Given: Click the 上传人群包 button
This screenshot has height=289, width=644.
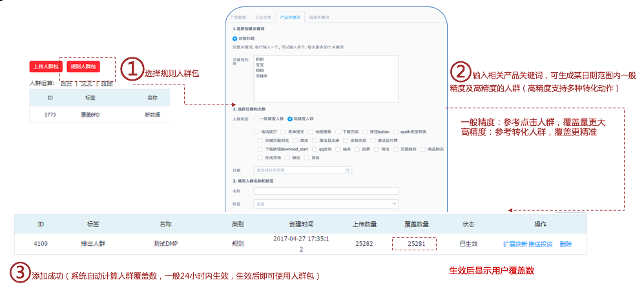Looking at the screenshot, I should [x=46, y=66].
